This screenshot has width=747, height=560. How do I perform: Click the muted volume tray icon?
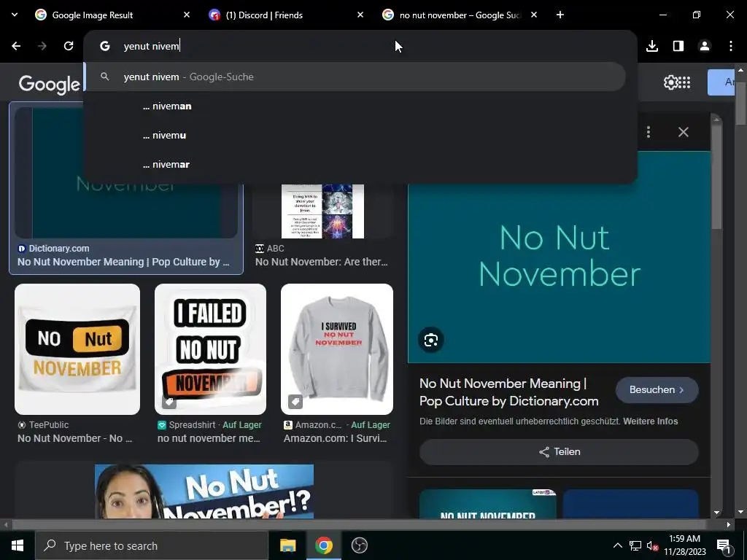652,545
